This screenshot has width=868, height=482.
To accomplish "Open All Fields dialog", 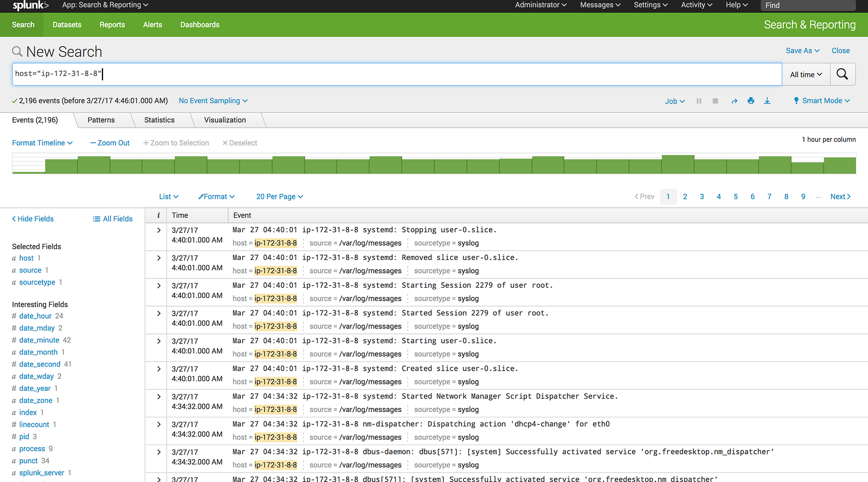I will tap(113, 219).
